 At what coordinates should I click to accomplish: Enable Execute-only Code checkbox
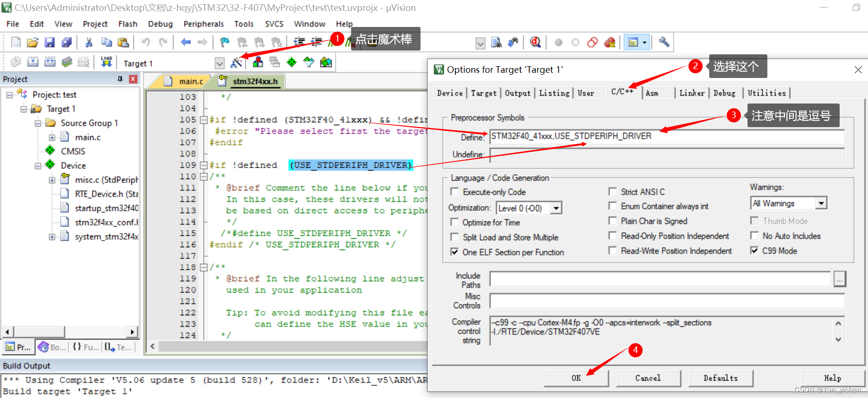point(455,192)
